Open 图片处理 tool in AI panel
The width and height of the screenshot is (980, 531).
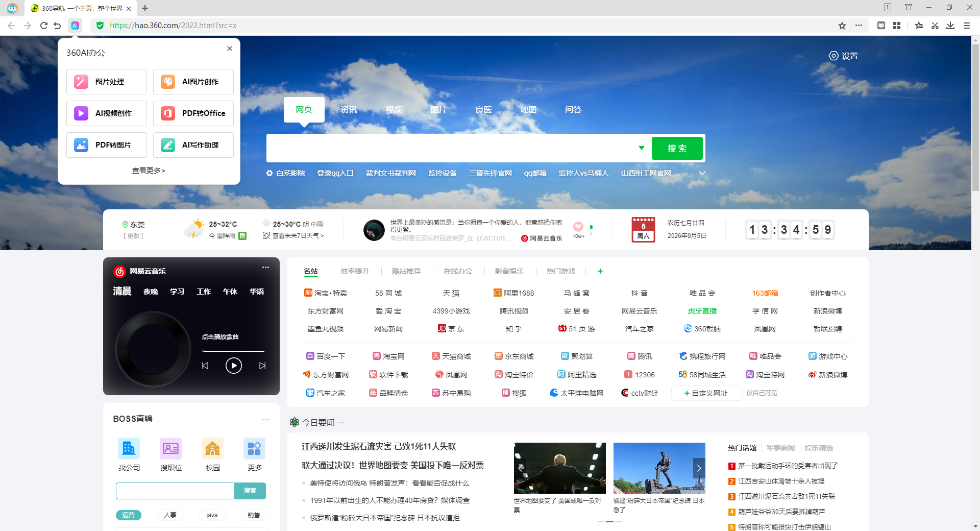point(107,82)
